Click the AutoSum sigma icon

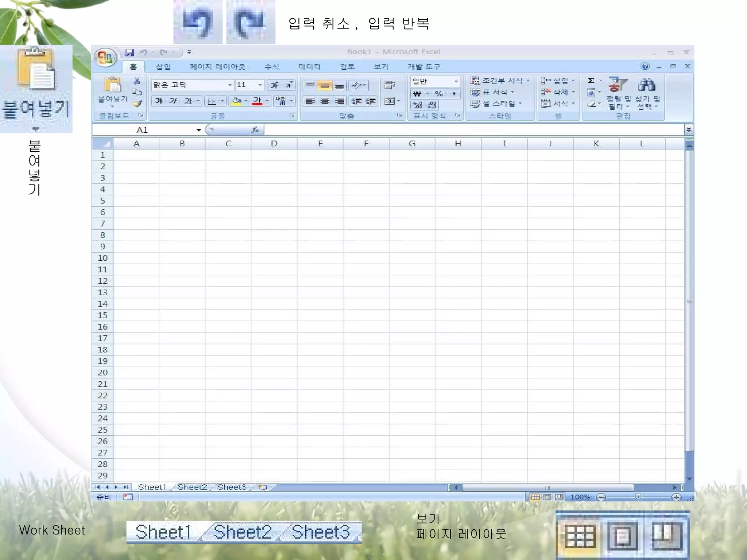[591, 81]
